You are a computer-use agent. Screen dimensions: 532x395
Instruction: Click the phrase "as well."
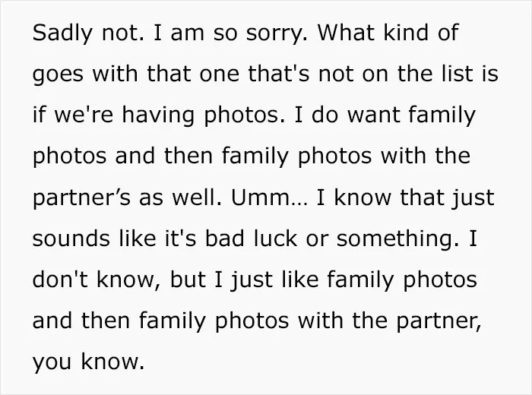point(180,197)
